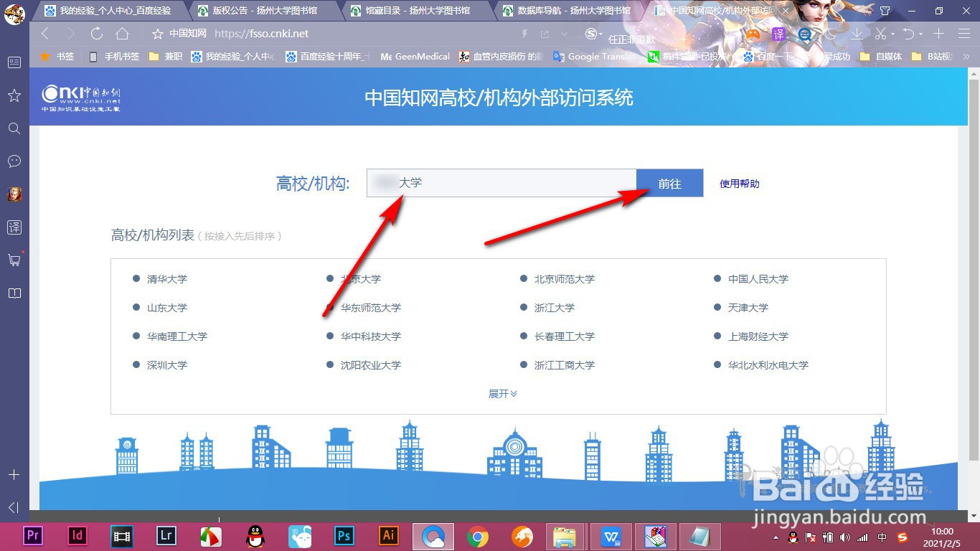The width and height of the screenshot is (980, 551).
Task: Open the address bar history dropdown
Action: tap(565, 34)
